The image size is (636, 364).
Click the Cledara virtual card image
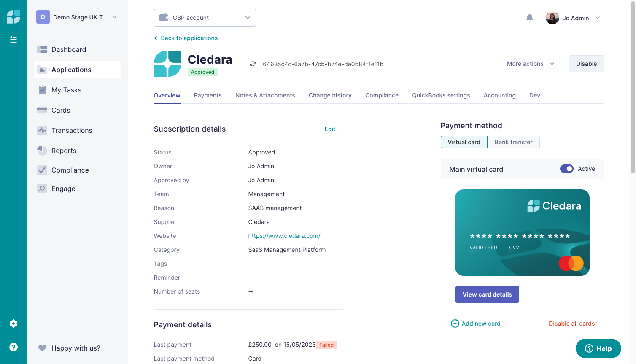[522, 232]
